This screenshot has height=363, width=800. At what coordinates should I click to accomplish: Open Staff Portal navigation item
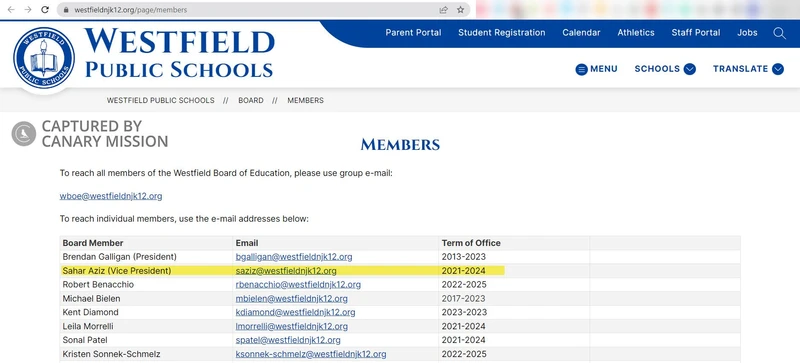coord(695,33)
